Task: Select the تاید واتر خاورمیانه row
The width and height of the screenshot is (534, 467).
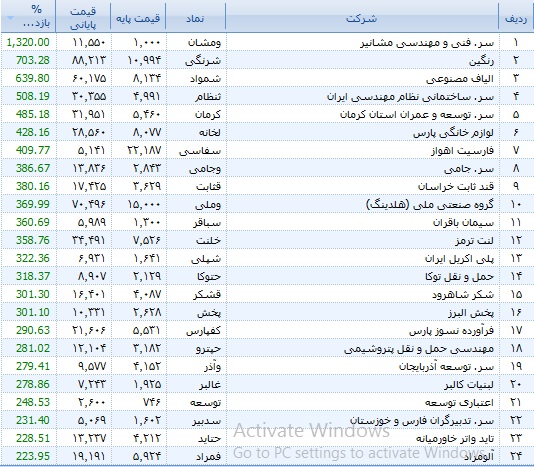Action: (x=267, y=438)
